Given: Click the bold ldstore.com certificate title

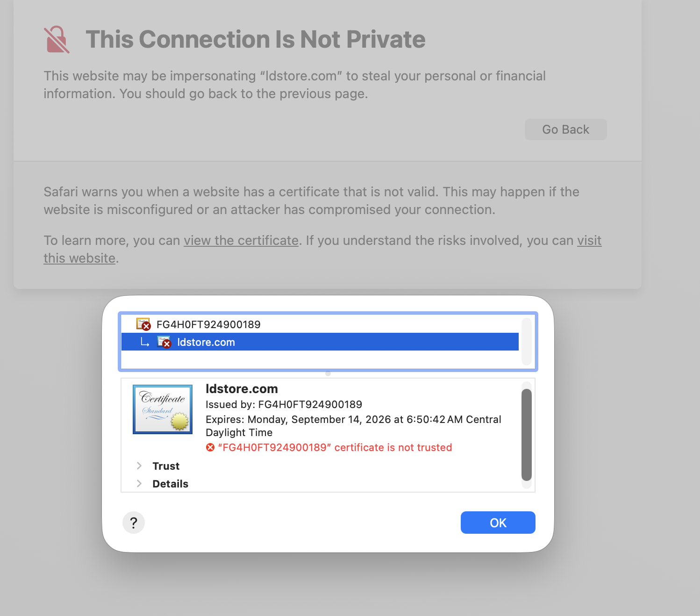Looking at the screenshot, I should [x=242, y=388].
